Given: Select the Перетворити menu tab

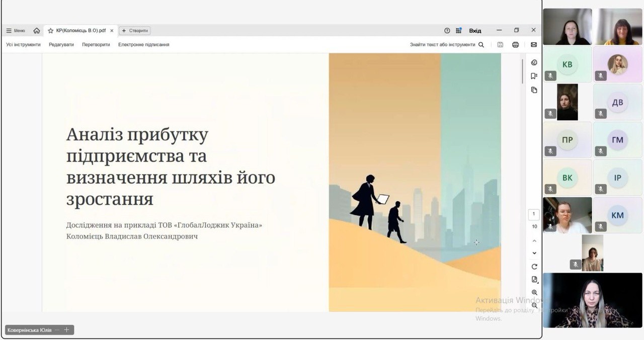Looking at the screenshot, I should point(96,45).
